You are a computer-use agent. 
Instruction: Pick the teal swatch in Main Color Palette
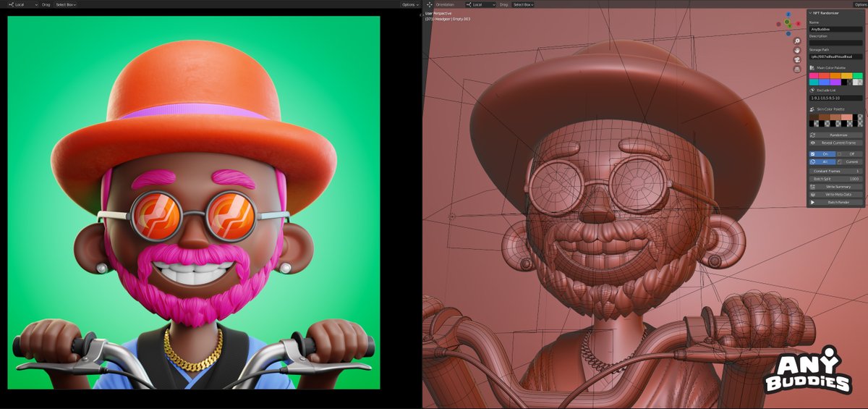(x=814, y=82)
